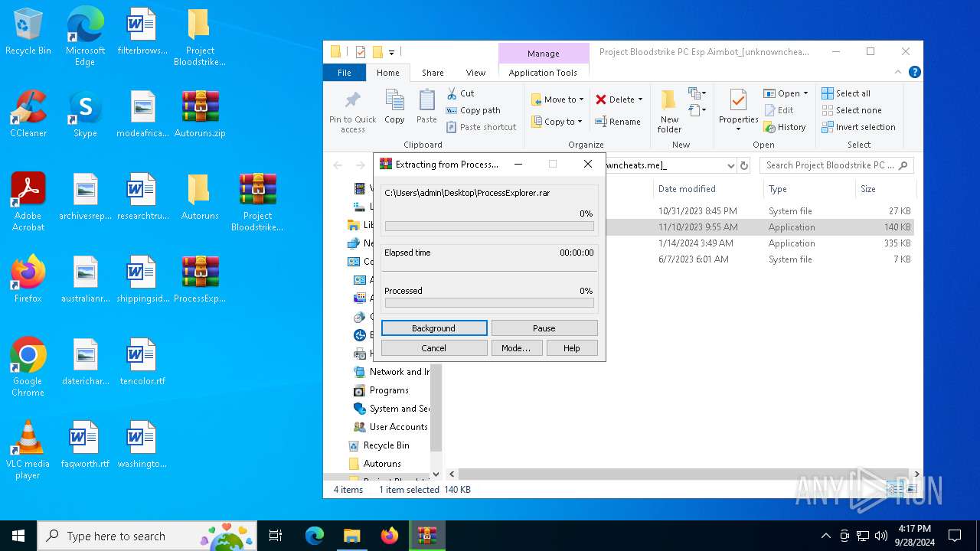The width and height of the screenshot is (980, 551).
Task: Select Adobe Acrobat desktop icon
Action: [28, 202]
